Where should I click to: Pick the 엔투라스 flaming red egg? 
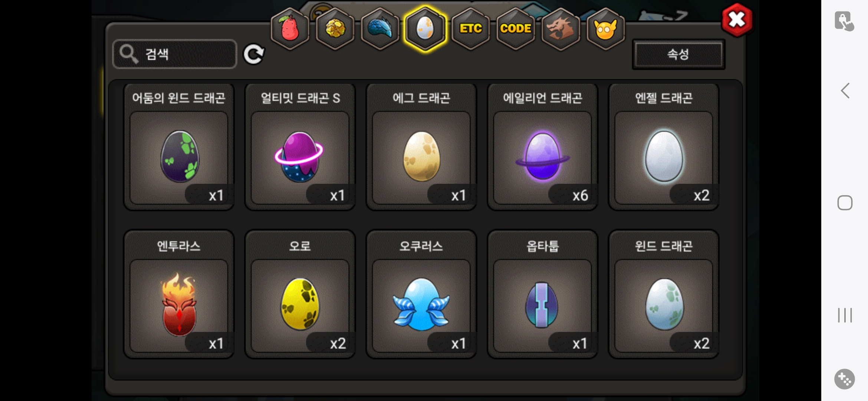179,294
